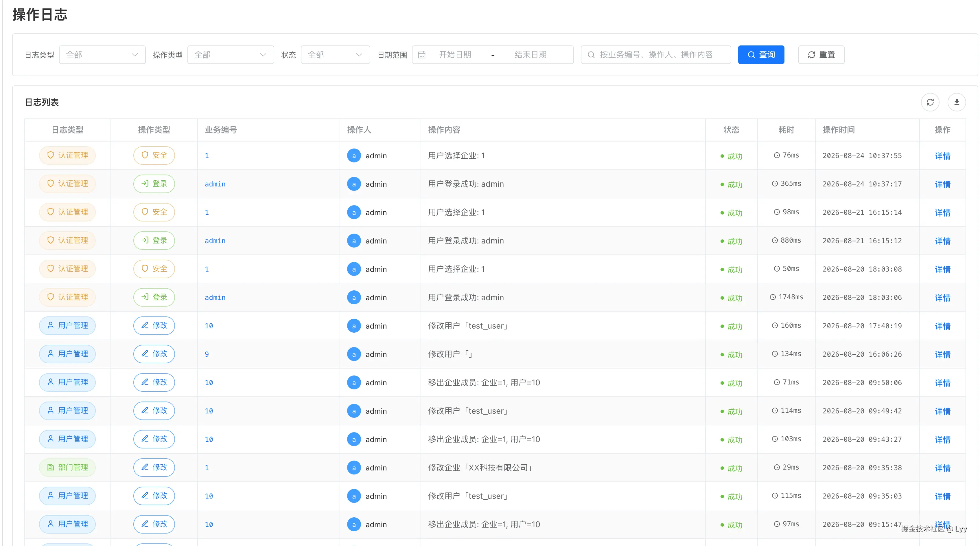This screenshot has height=546, width=980.
Task: Click business number admin at 10:37:17
Action: (215, 184)
